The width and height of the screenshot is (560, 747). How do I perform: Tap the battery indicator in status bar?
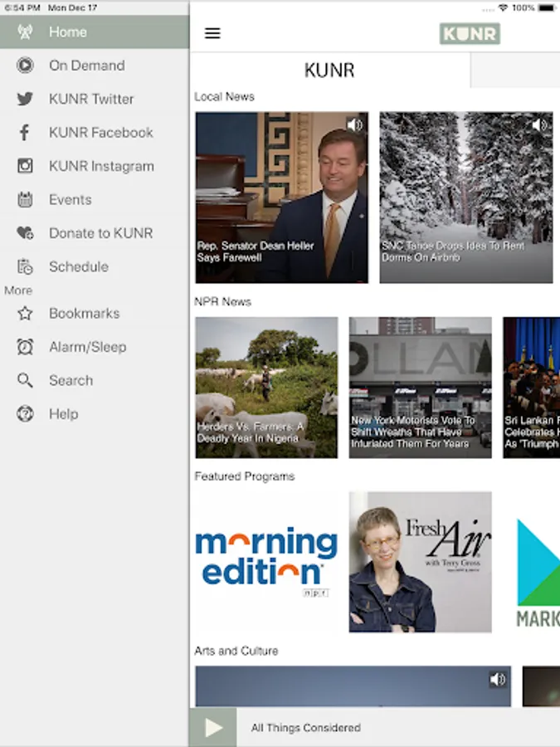[x=548, y=7]
